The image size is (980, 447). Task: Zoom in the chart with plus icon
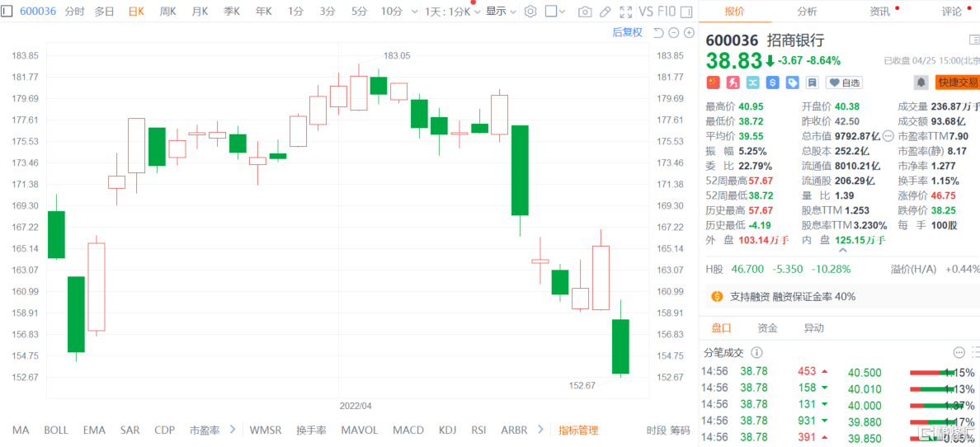point(689,32)
